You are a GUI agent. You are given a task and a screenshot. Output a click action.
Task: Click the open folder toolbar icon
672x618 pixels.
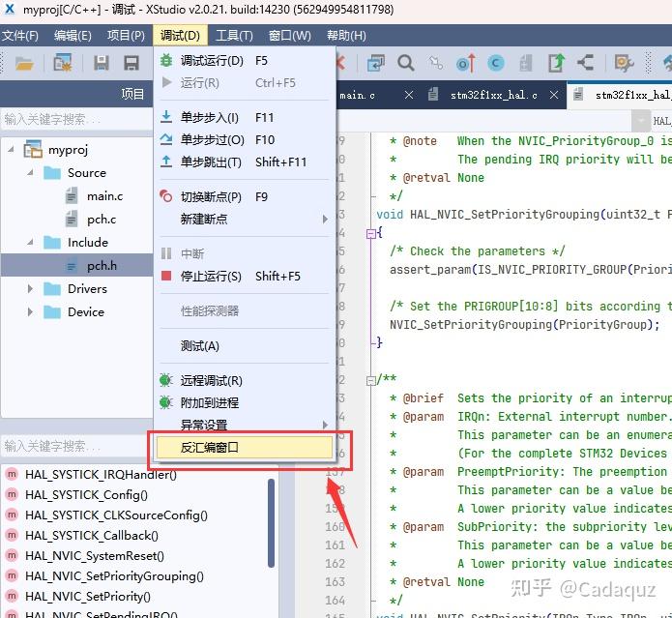[x=24, y=64]
